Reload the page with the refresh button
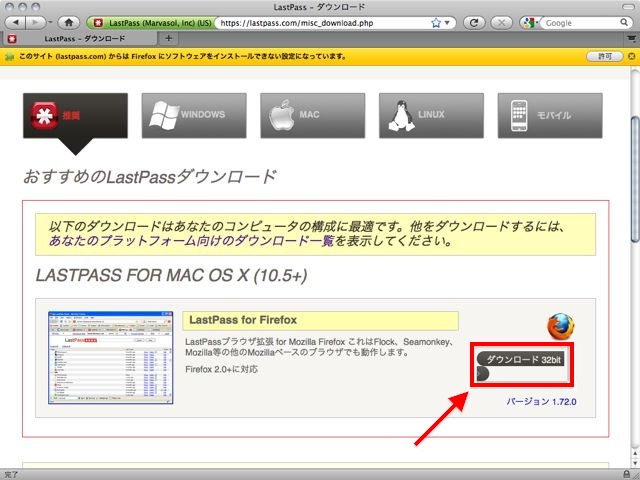 tap(474, 23)
